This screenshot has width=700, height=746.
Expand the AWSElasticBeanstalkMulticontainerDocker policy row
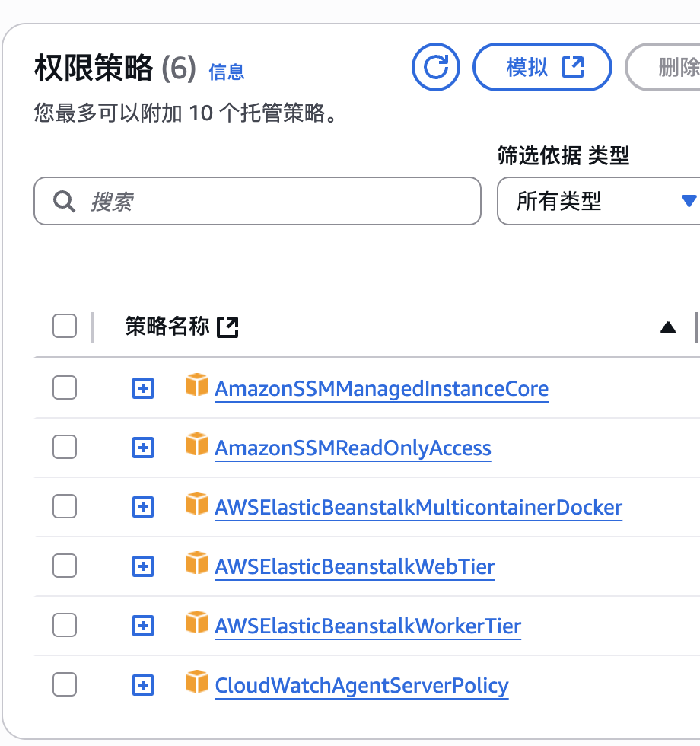coord(143,507)
